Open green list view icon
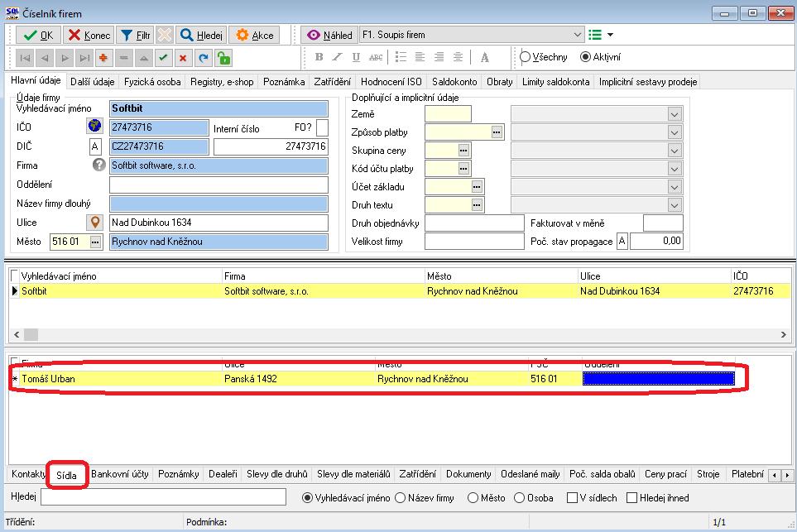797x532 pixels. [595, 35]
